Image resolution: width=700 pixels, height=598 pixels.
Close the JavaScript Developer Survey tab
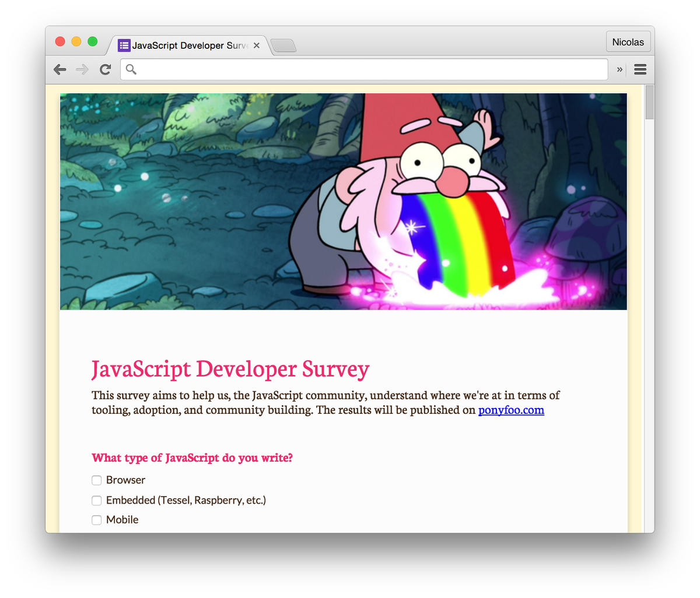tap(256, 45)
